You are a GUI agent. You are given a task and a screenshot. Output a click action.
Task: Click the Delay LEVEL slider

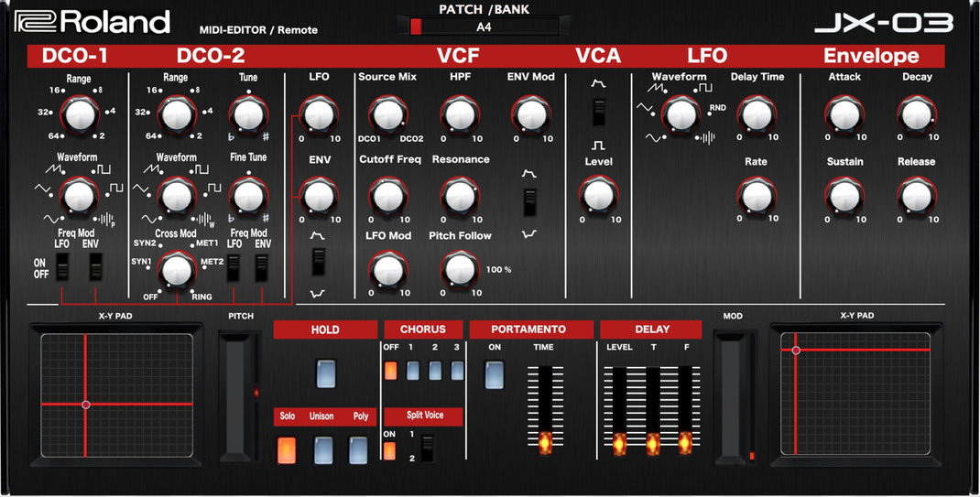(619, 410)
